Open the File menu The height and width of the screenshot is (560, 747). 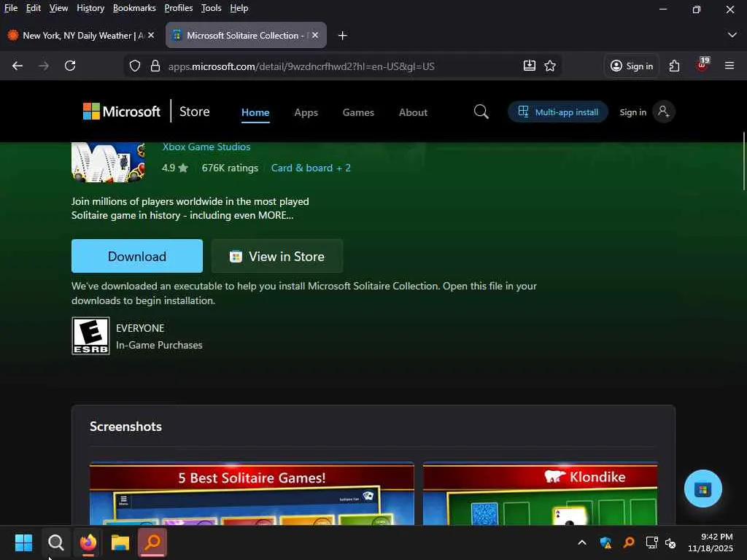point(10,8)
